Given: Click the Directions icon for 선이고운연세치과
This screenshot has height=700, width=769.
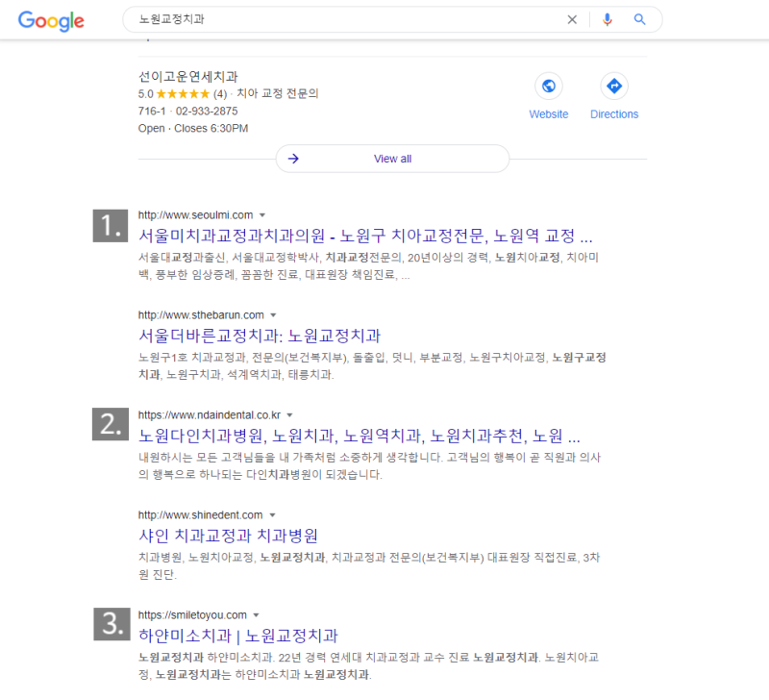Looking at the screenshot, I should pyautogui.click(x=614, y=87).
